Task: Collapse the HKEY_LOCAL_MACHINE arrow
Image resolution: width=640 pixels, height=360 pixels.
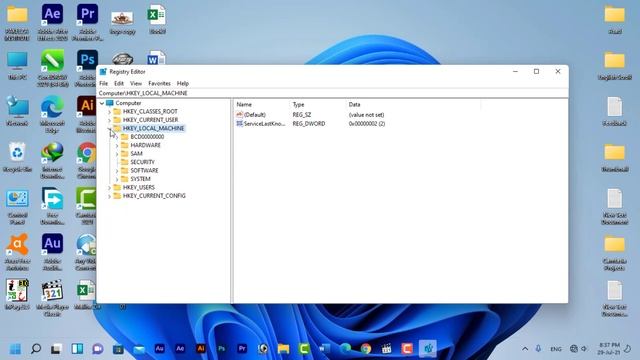Action: (x=109, y=129)
